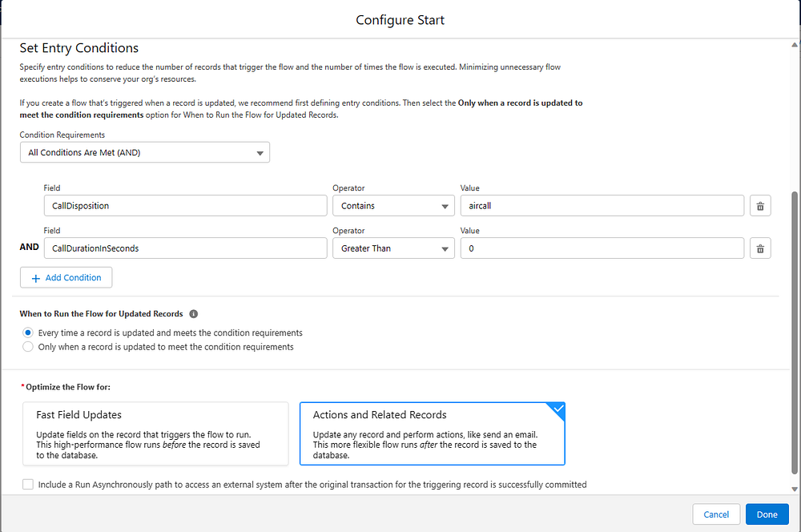Enable the Run Asynchronously path checkbox
Viewport: 801px width, 532px height.
[x=29, y=485]
